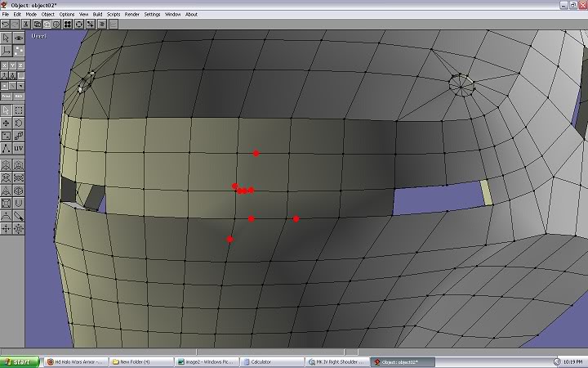The width and height of the screenshot is (588, 368).
Task: Switch to flat shaded display icon
Action: 47,25
